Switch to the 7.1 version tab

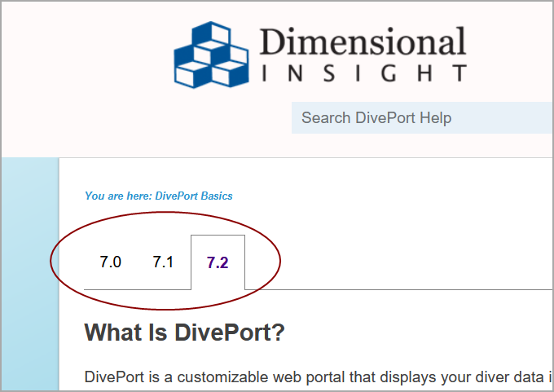point(163,262)
